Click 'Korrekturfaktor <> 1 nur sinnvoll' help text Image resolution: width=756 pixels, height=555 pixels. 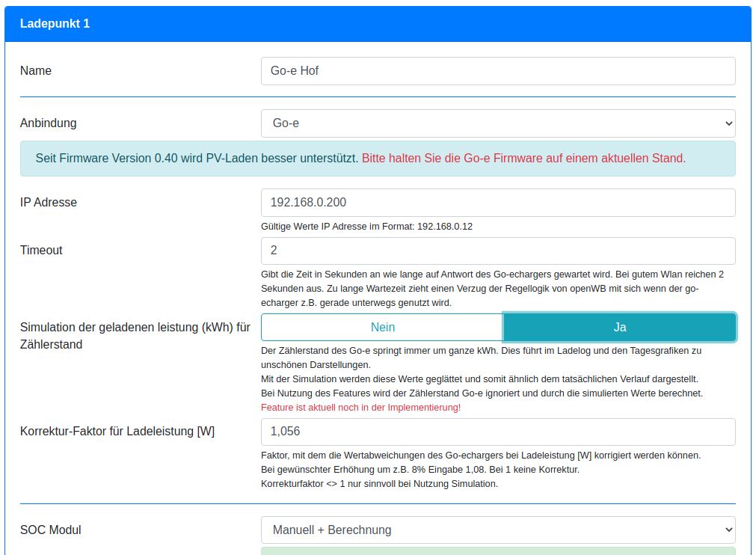point(379,484)
